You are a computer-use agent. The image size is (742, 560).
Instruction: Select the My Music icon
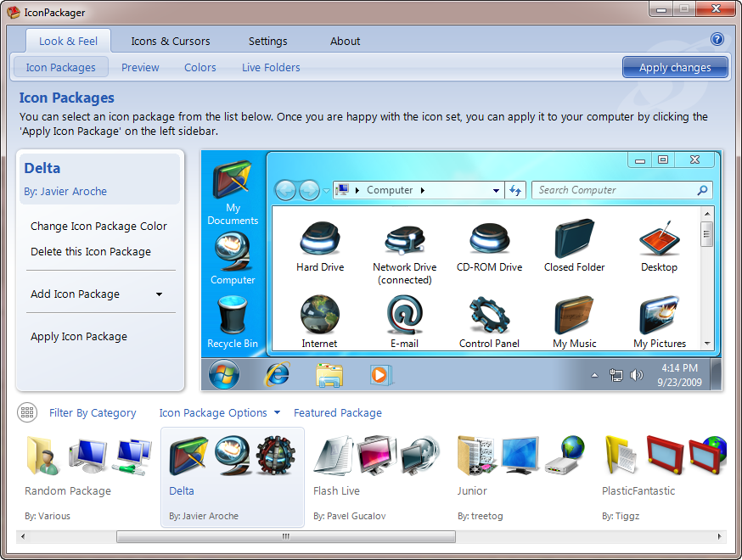pos(574,315)
